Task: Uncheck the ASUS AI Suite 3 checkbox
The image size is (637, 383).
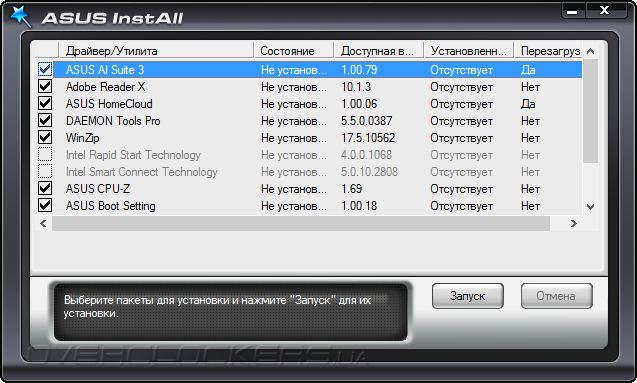Action: coord(45,69)
